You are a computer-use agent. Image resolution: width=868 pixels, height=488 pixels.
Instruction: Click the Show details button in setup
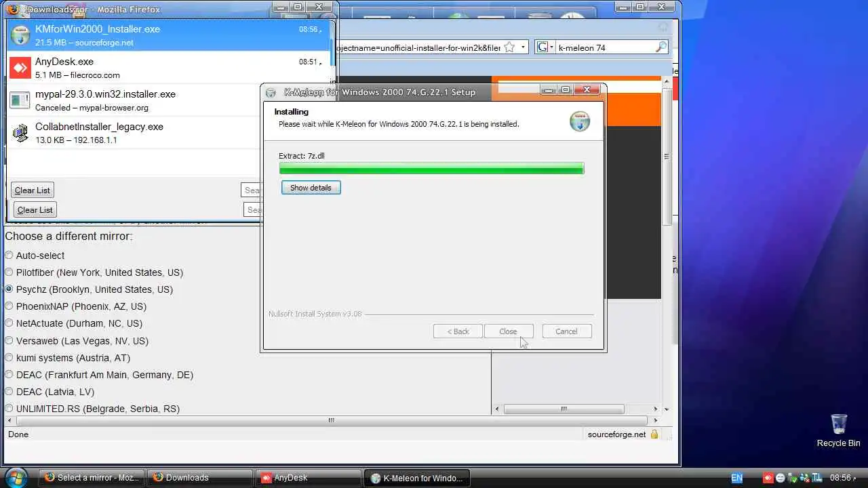pos(311,188)
